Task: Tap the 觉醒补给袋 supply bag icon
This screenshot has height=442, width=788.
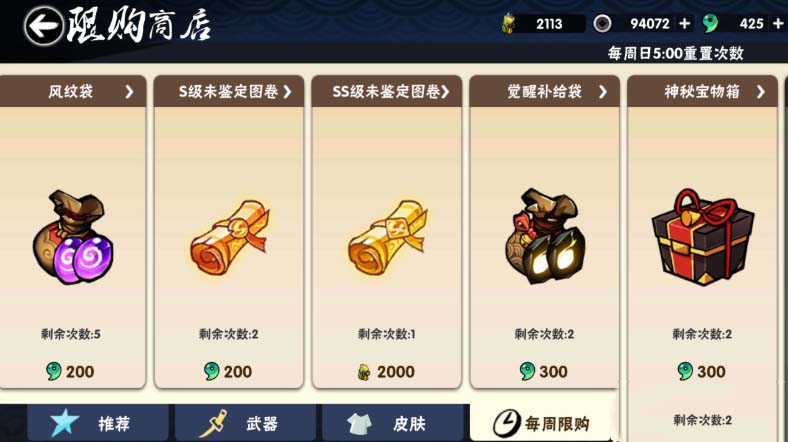Action: tap(545, 236)
